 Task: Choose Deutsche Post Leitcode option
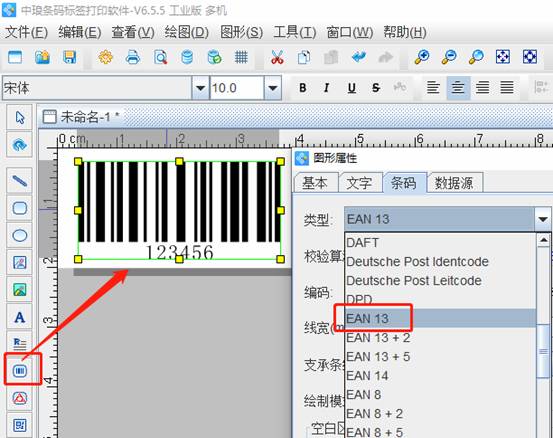click(440, 281)
